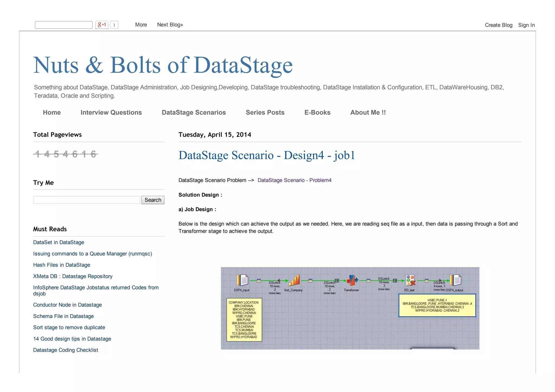Click the Sign In link
The image size is (555, 392).
pyautogui.click(x=526, y=25)
